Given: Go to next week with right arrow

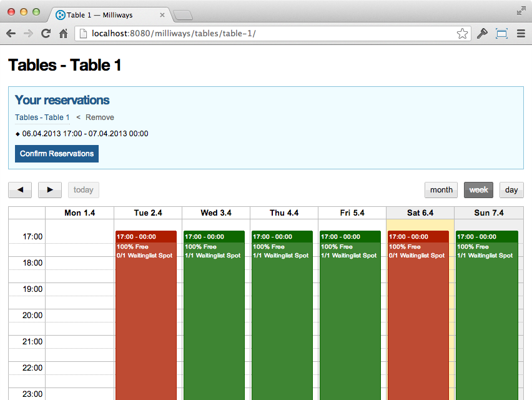Looking at the screenshot, I should click(x=50, y=190).
